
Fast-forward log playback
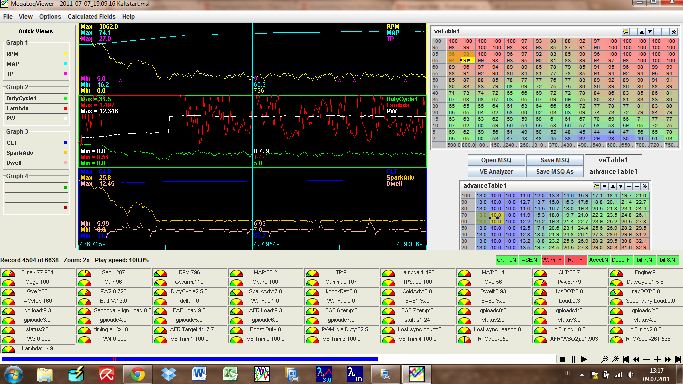tap(668, 359)
